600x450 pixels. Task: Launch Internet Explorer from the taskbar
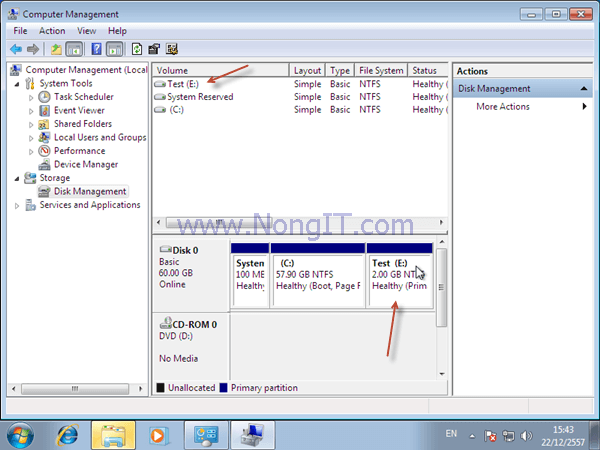(x=67, y=435)
